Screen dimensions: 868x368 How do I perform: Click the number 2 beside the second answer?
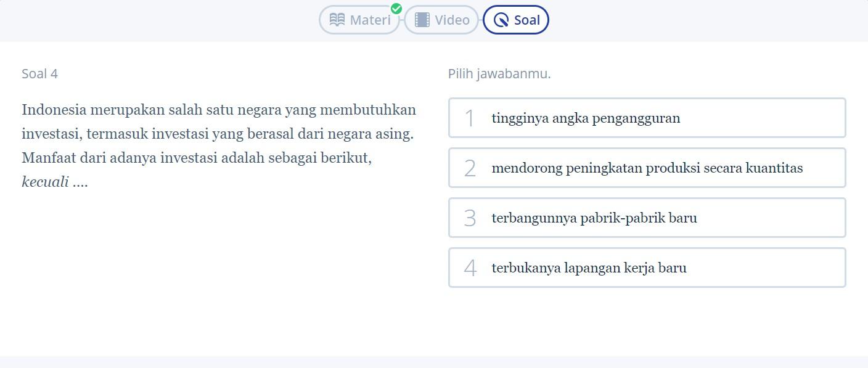click(470, 168)
